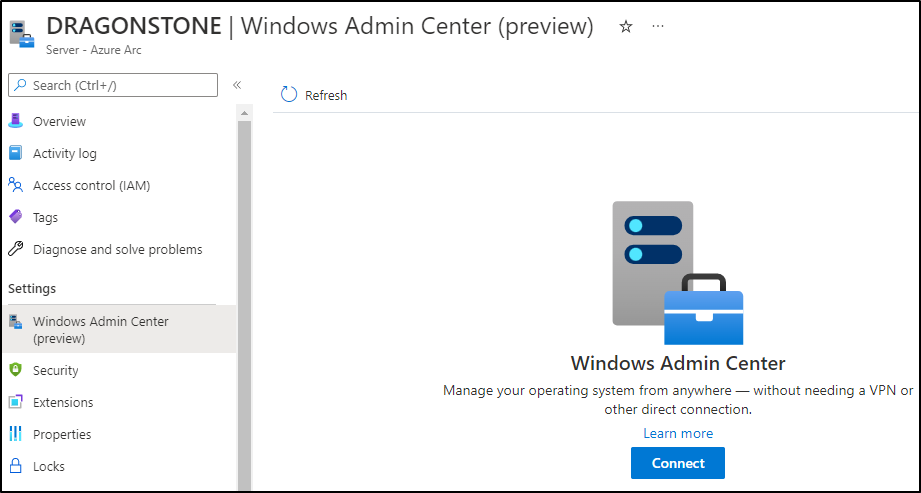Select Tags in the sidebar

(45, 217)
